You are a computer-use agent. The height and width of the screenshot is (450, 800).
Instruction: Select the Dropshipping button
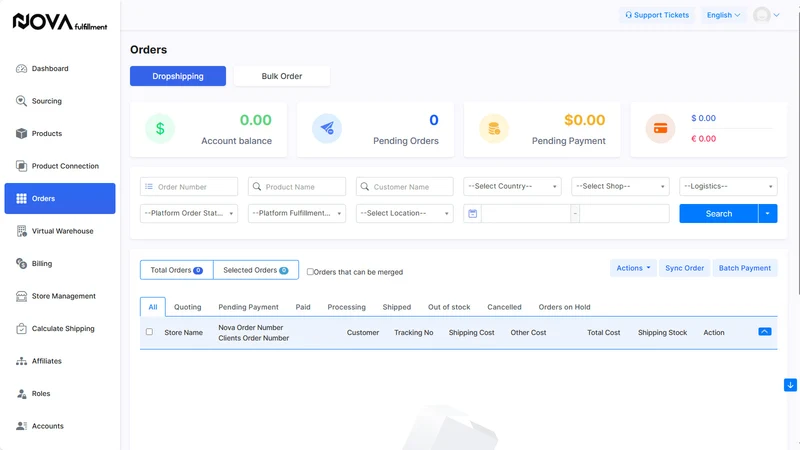pyautogui.click(x=178, y=76)
